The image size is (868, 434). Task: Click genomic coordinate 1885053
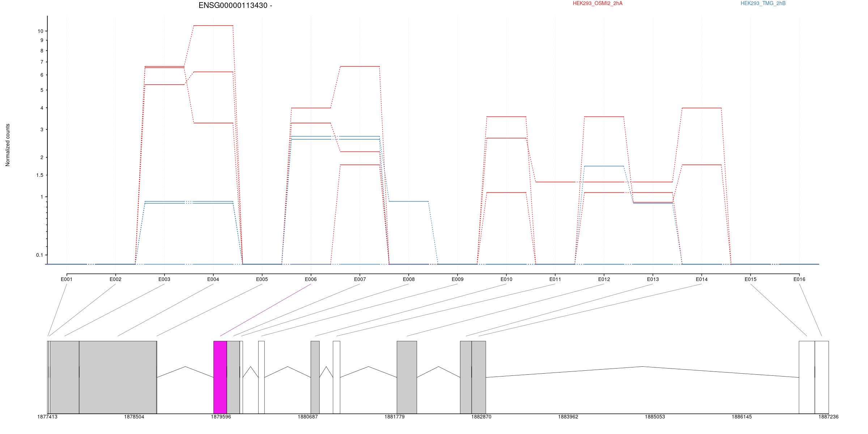coord(655,417)
